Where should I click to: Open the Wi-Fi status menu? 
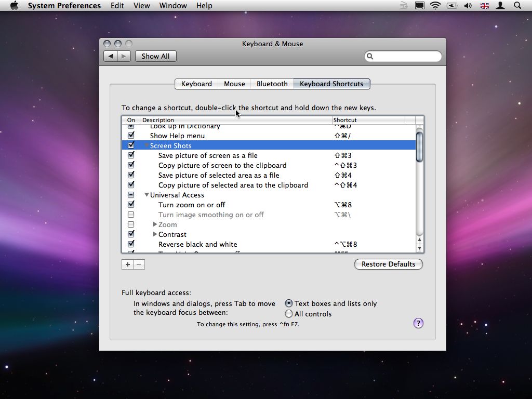435,5
